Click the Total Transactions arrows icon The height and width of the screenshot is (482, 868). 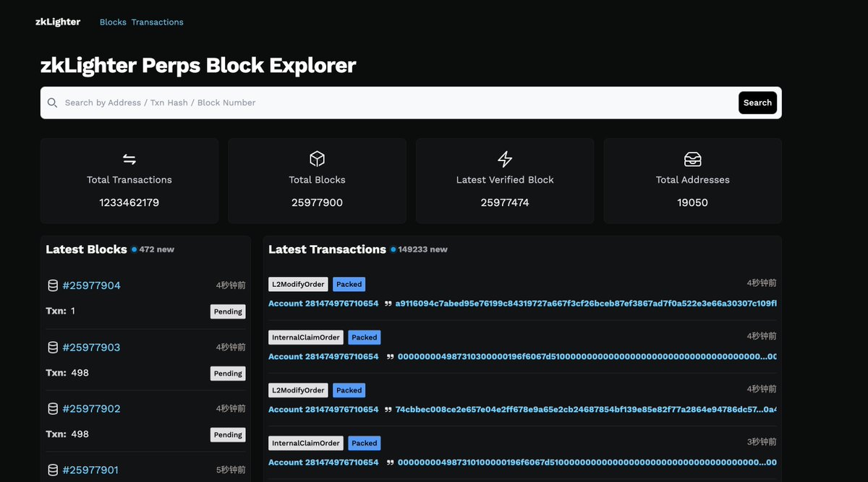(129, 159)
